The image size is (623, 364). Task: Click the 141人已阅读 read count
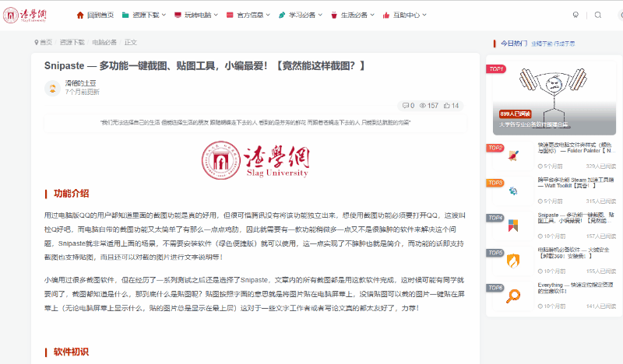coord(600,306)
